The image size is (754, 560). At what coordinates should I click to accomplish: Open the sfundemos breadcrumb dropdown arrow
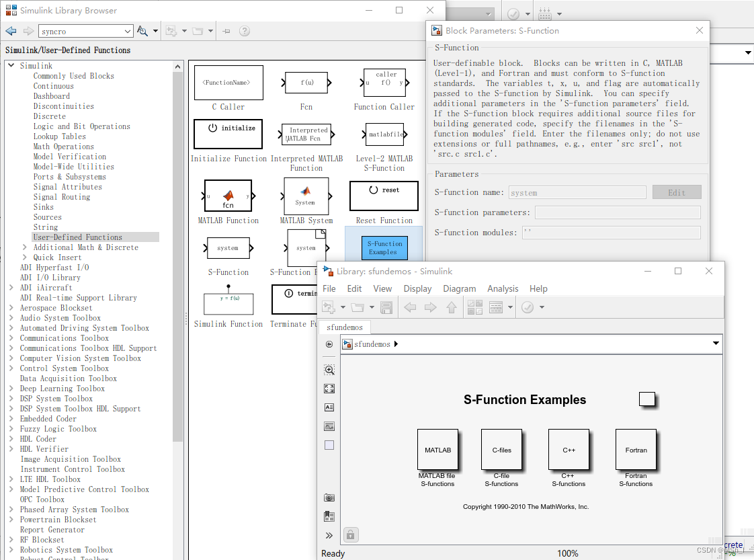click(716, 344)
